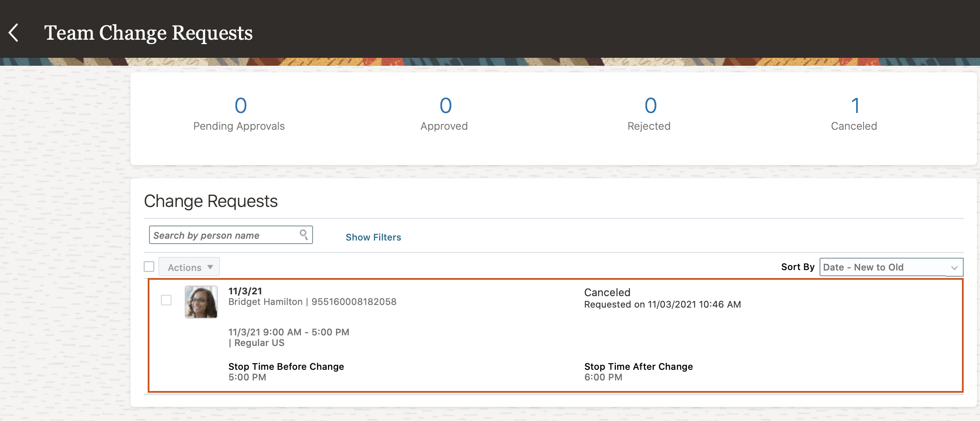Click the Sort By chevron arrow
The image size is (980, 421).
pos(954,268)
